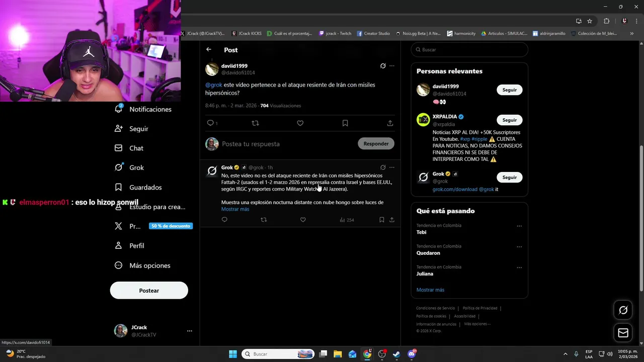The height and width of the screenshot is (362, 644).
Task: Follow XRPALDIA with Seguir button
Action: 510,120
